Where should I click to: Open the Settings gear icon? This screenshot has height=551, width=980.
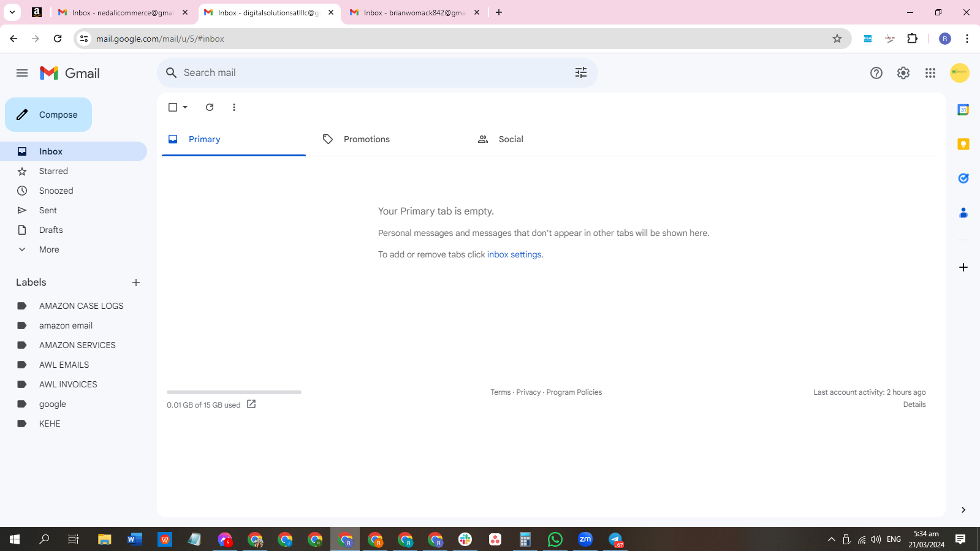click(903, 73)
